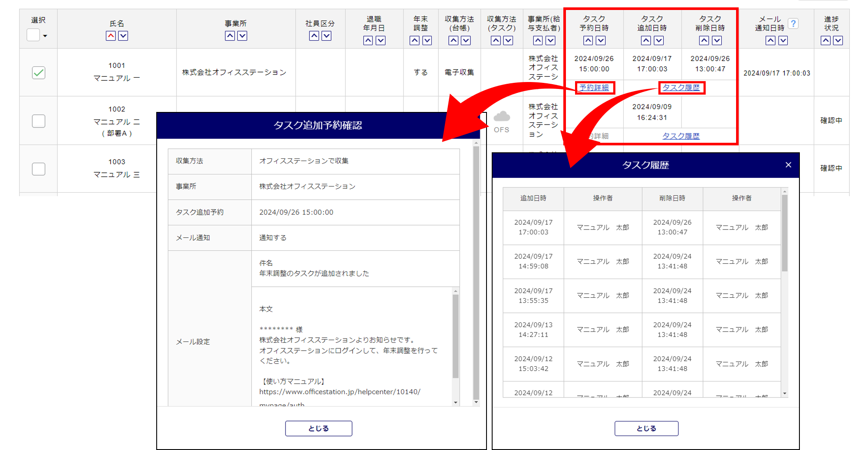Click 確認中 status for employee 1002
868x450 pixels.
point(831,121)
